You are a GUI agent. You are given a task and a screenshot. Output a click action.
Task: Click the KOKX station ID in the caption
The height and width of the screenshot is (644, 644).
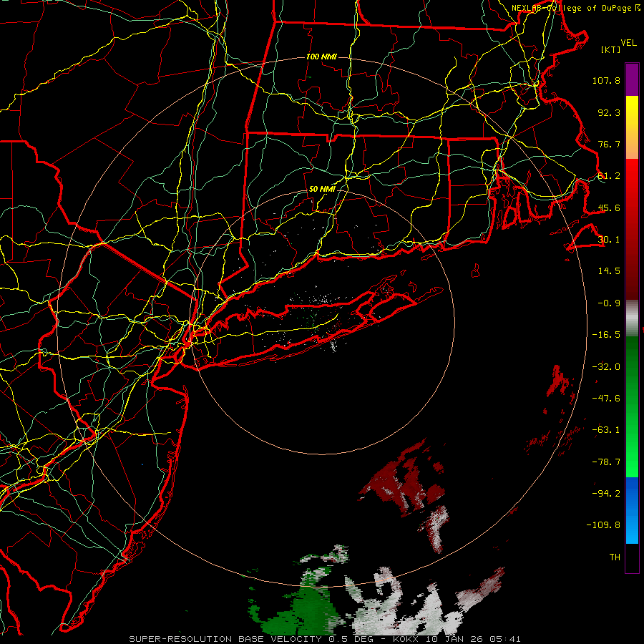pos(407,639)
